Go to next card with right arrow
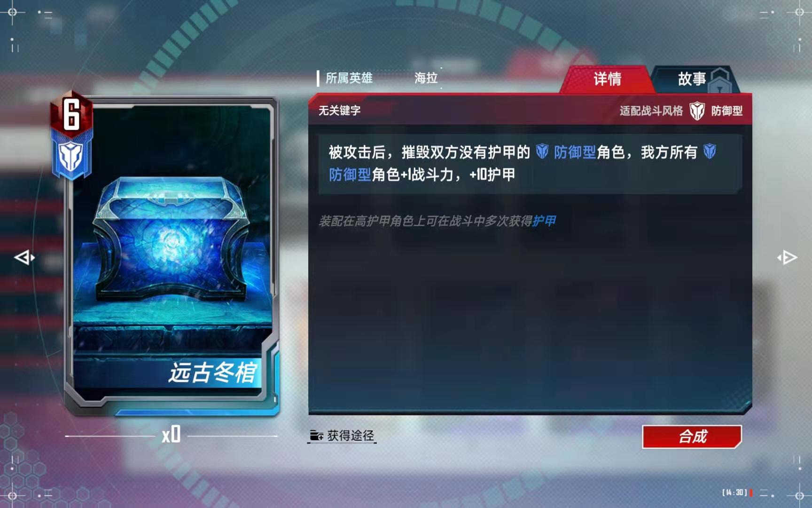812x508 pixels. point(787,257)
